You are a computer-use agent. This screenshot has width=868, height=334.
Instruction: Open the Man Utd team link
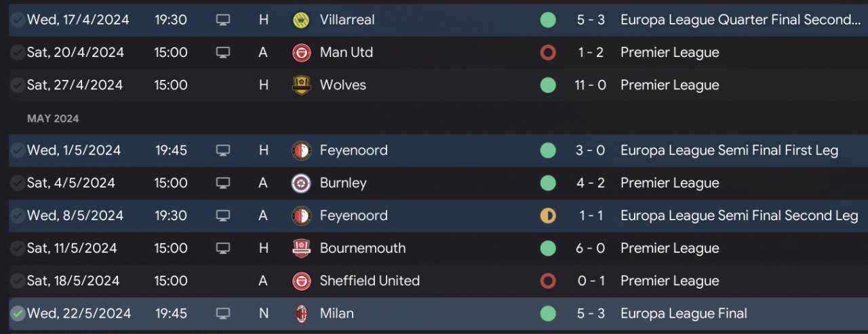point(347,53)
